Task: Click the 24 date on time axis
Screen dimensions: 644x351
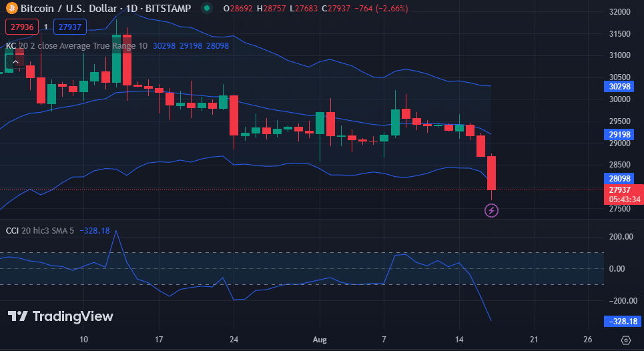Action: pyautogui.click(x=234, y=339)
